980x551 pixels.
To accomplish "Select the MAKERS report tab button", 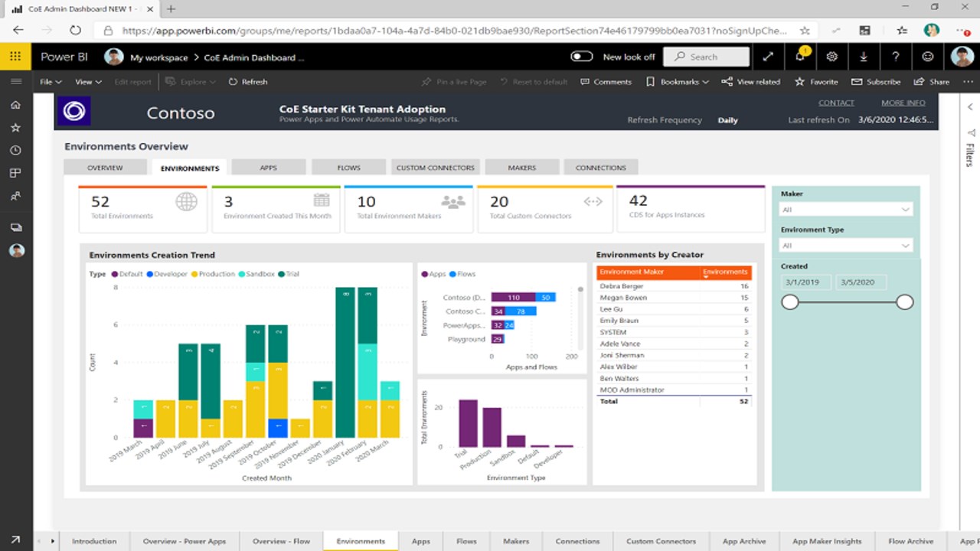I will tap(521, 168).
